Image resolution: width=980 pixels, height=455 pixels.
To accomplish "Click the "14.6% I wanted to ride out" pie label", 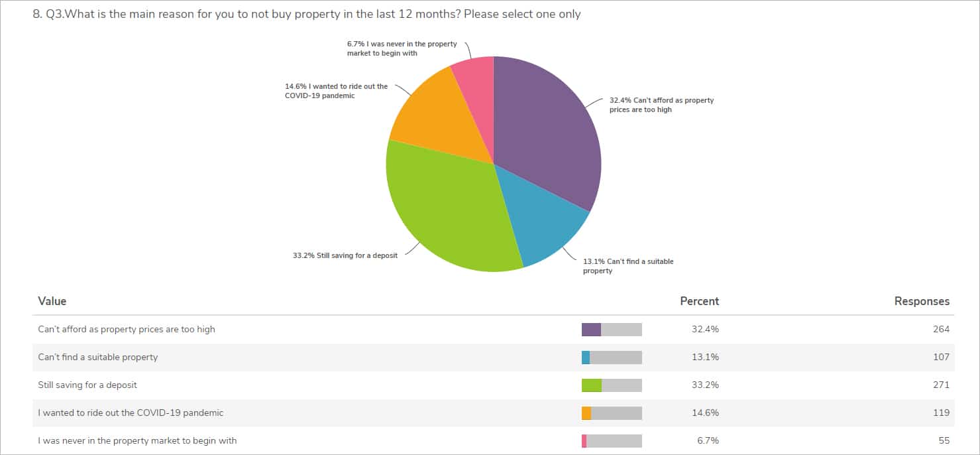I will pyautogui.click(x=337, y=91).
